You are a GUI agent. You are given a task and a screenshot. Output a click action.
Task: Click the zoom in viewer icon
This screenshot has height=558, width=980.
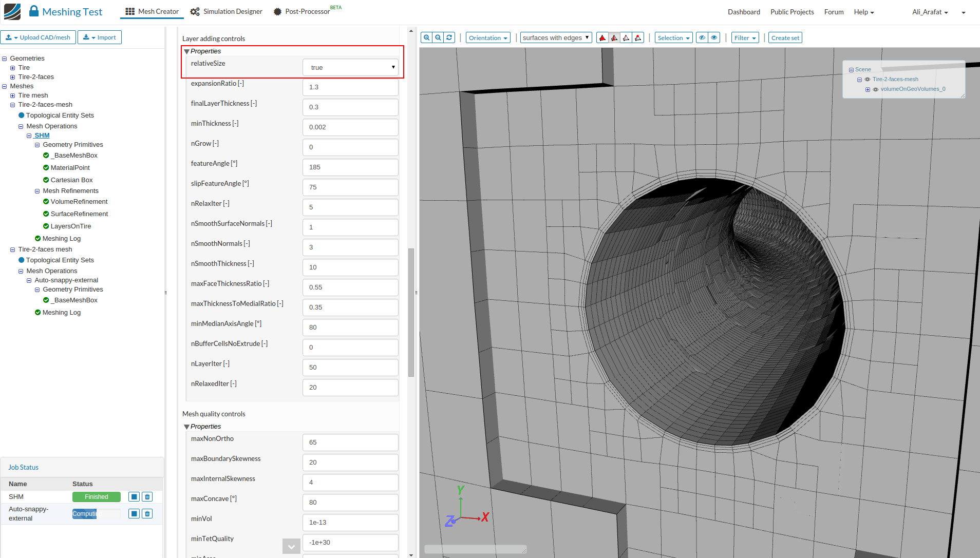[426, 37]
